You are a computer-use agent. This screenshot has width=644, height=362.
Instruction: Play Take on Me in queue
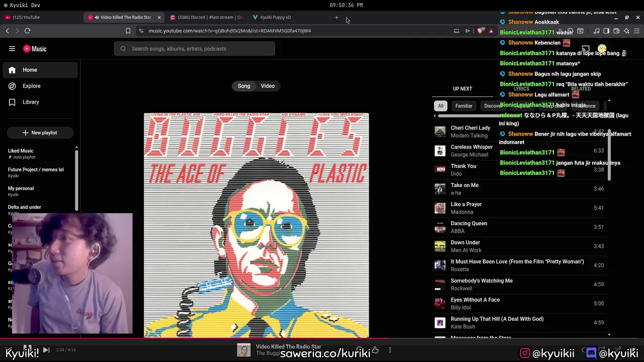click(x=520, y=189)
